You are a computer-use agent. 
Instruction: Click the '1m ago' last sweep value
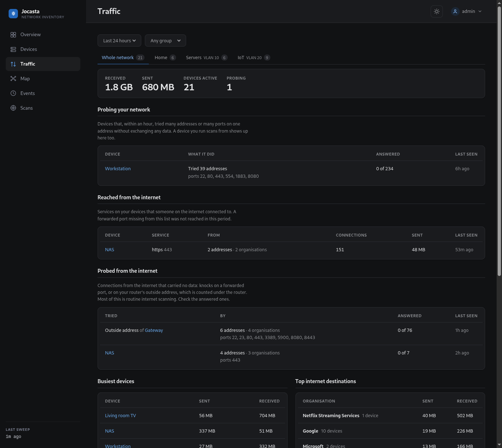[14, 437]
